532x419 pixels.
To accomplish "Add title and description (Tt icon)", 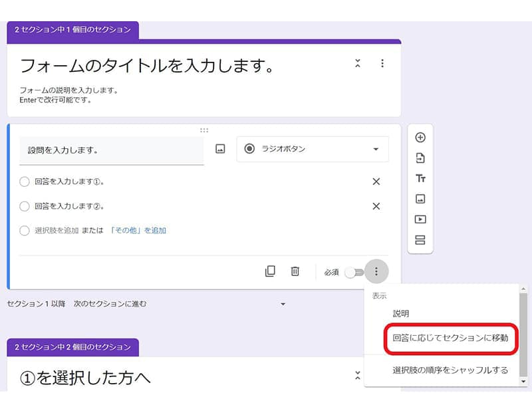I will tap(420, 178).
